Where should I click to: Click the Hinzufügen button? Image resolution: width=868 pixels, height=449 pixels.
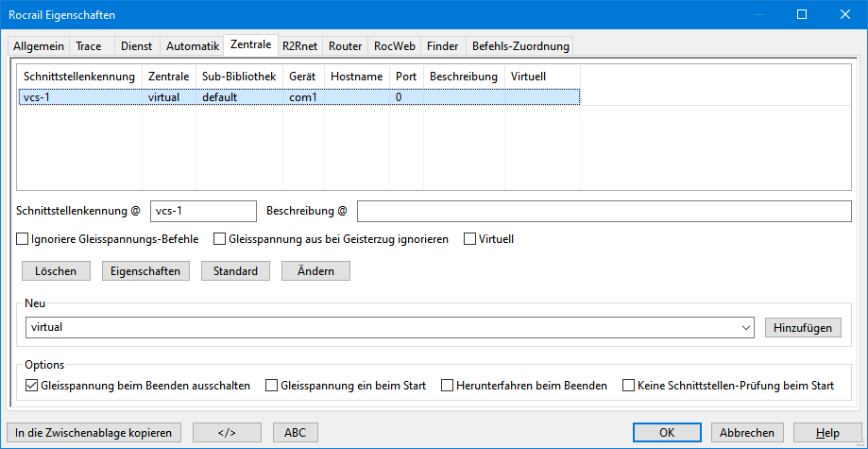tap(802, 327)
